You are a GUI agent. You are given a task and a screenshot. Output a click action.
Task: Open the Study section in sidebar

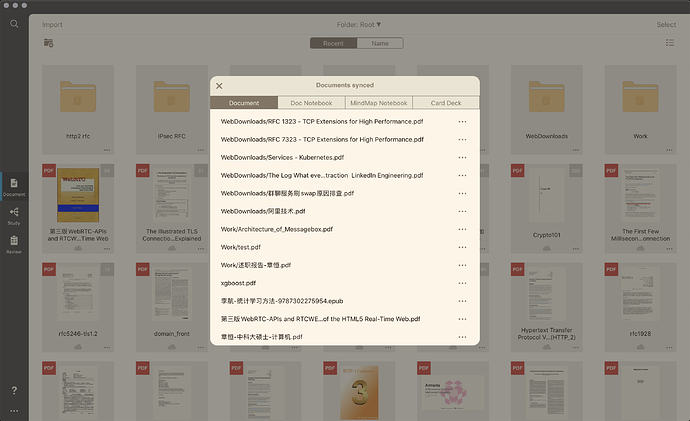pyautogui.click(x=14, y=216)
